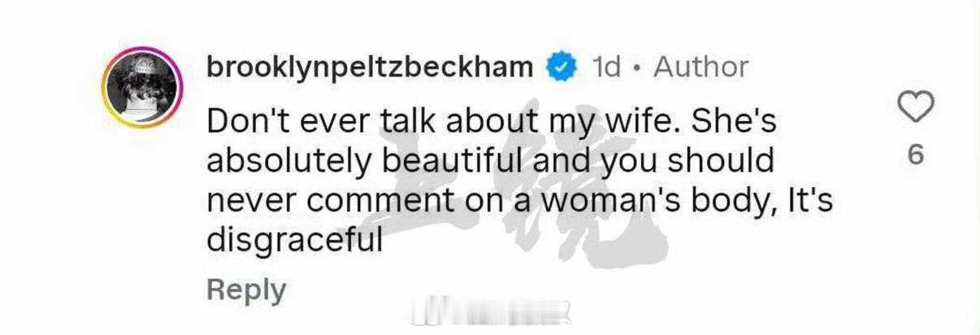Image resolution: width=980 pixels, height=335 pixels.
Task: Open the brooklynpeltzbeckham username link
Action: point(370,67)
